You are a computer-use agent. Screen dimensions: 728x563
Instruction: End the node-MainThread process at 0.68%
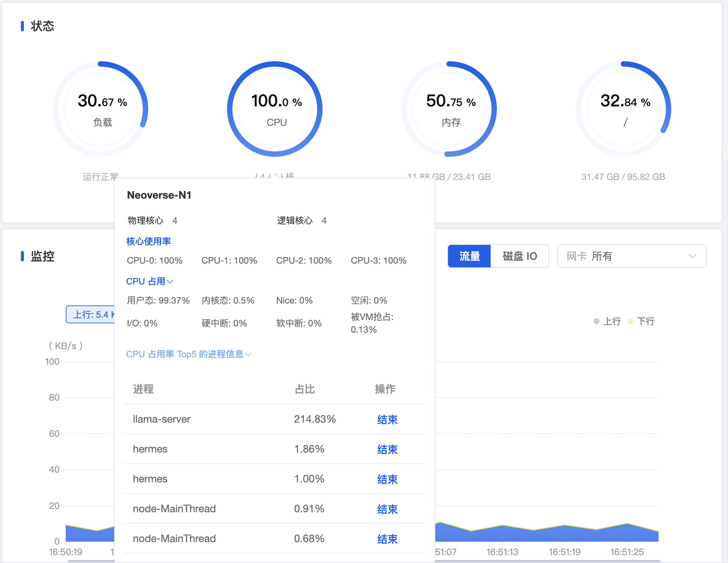(x=387, y=539)
